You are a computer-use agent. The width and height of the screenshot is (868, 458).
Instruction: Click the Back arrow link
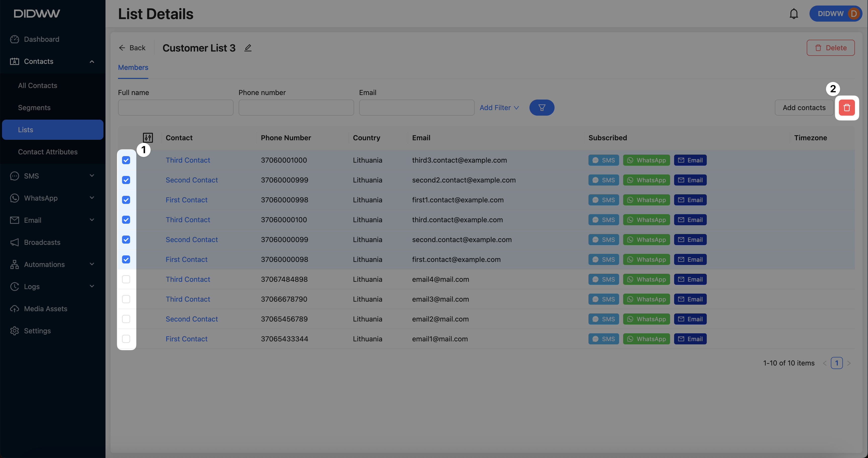click(x=132, y=48)
